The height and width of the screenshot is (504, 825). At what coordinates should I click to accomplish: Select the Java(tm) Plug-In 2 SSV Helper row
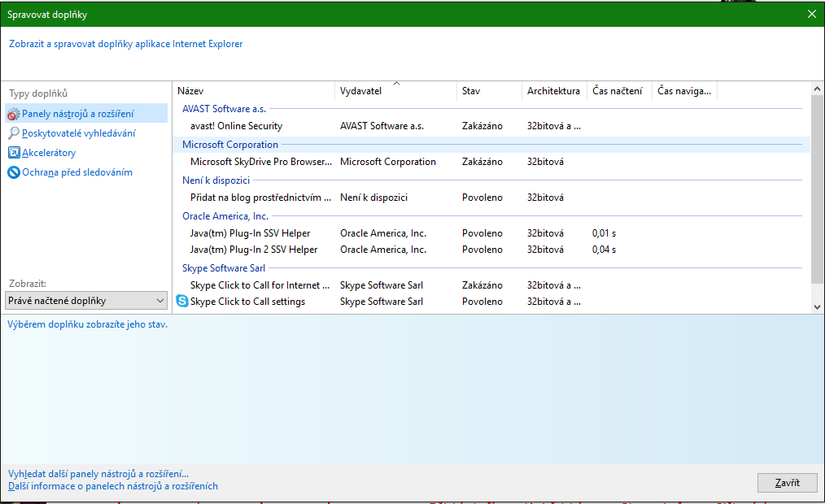254,250
